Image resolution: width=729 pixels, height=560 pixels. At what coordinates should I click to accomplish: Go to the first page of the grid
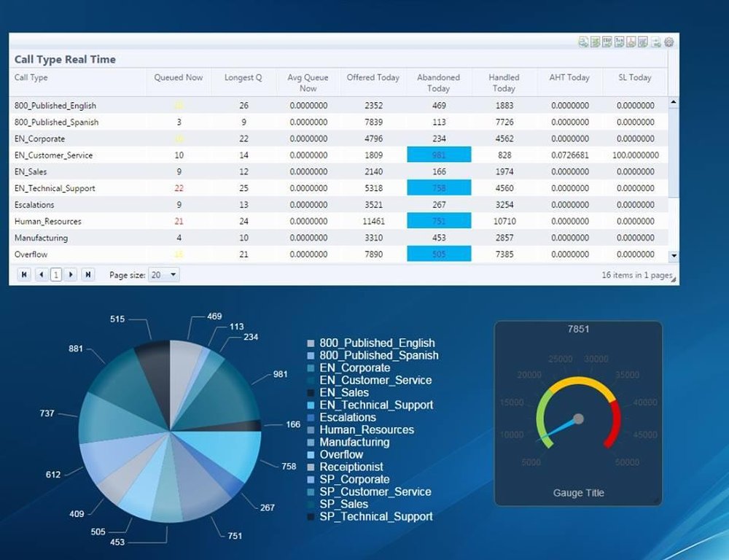(x=24, y=274)
